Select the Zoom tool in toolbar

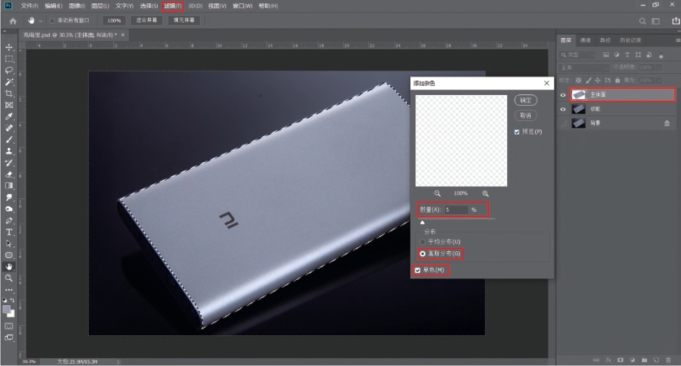click(9, 278)
